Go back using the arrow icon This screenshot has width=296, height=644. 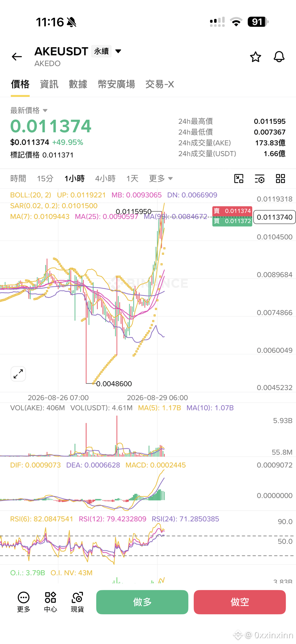17,57
